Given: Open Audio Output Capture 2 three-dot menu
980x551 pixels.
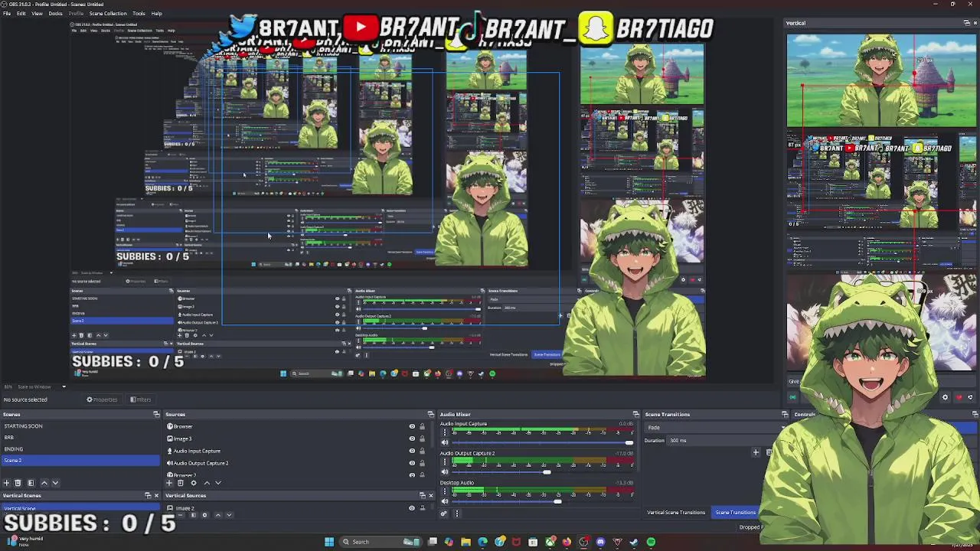Looking at the screenshot, I should 445,461.
